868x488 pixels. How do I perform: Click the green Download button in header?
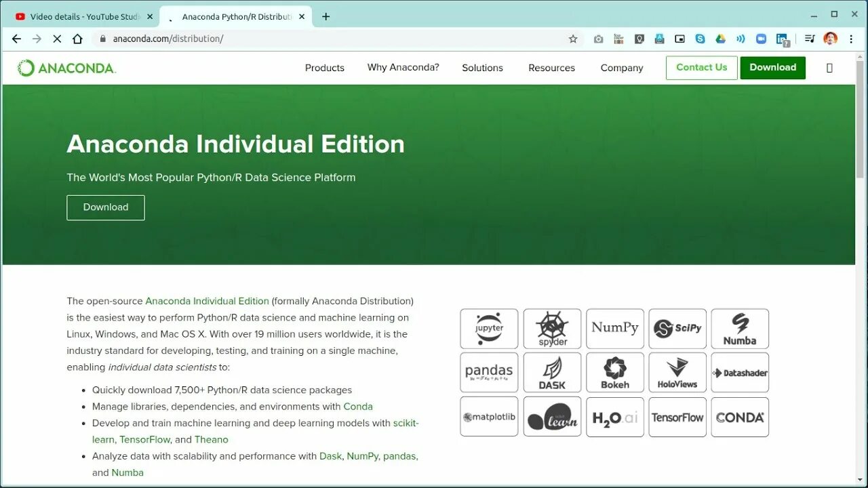click(x=773, y=68)
